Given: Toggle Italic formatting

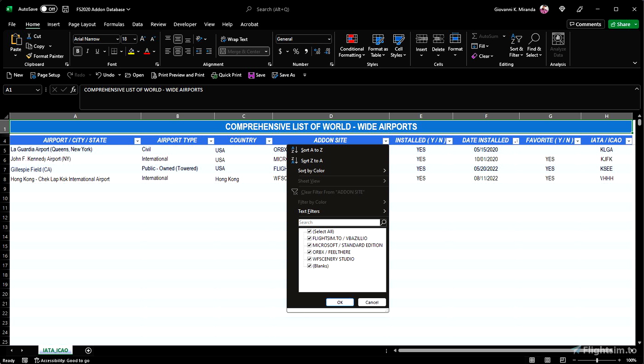Looking at the screenshot, I should pos(87,51).
